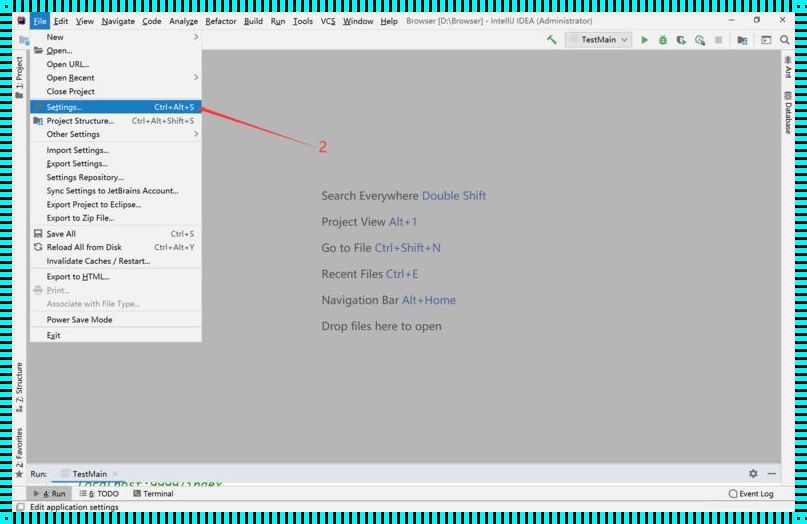
Task: Open the Terminal tool window button
Action: click(153, 494)
